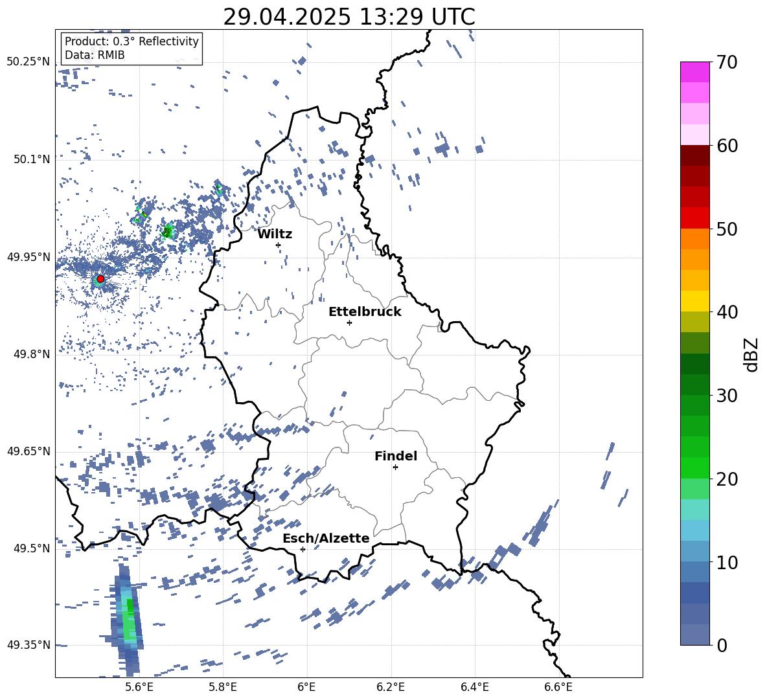Click the 49.5°N latitude label
This screenshot has width=767, height=700.
click(x=32, y=548)
